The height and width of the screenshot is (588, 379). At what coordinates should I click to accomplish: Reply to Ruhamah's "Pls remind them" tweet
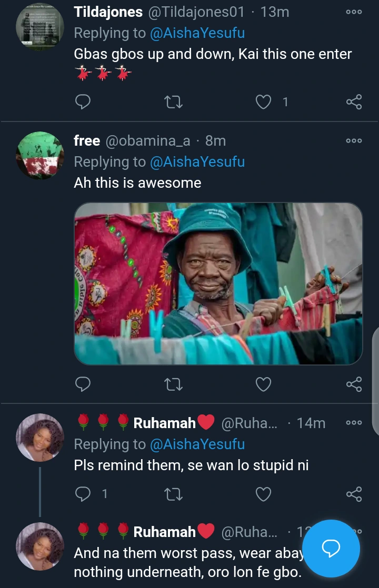tap(83, 493)
